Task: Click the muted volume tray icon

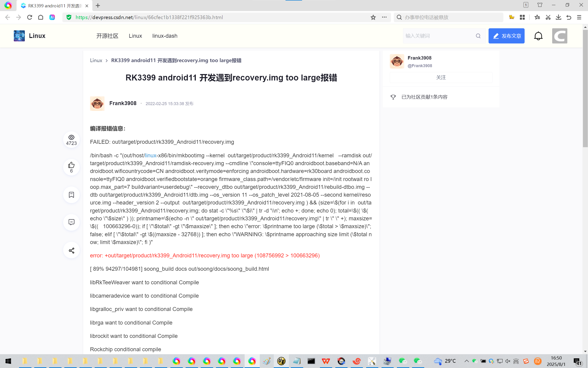Action: (508, 361)
